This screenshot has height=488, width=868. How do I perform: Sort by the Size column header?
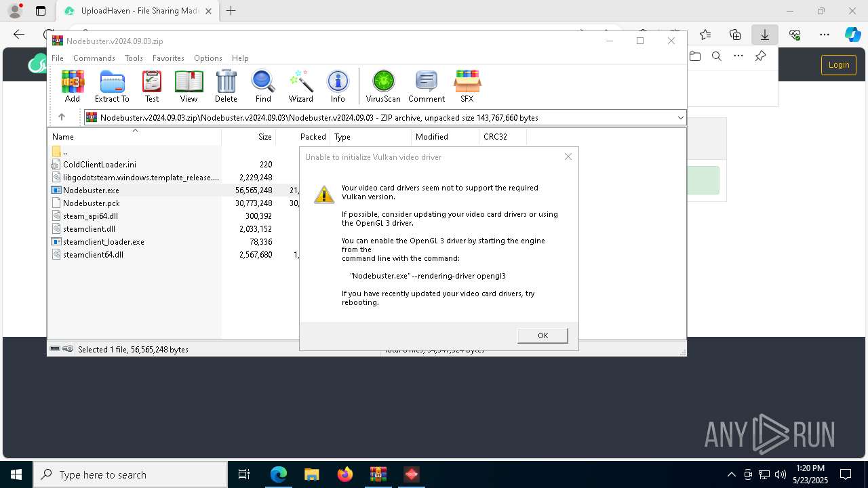click(x=249, y=136)
